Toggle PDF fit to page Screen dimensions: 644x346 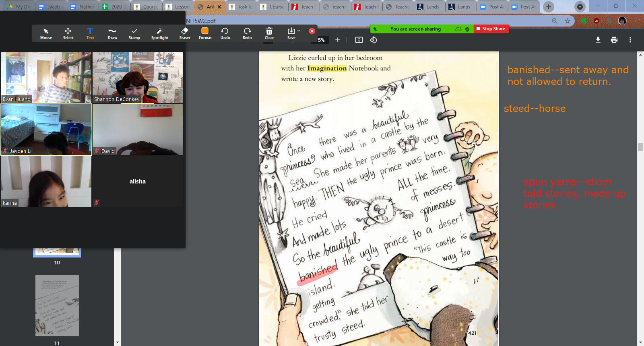click(x=359, y=40)
